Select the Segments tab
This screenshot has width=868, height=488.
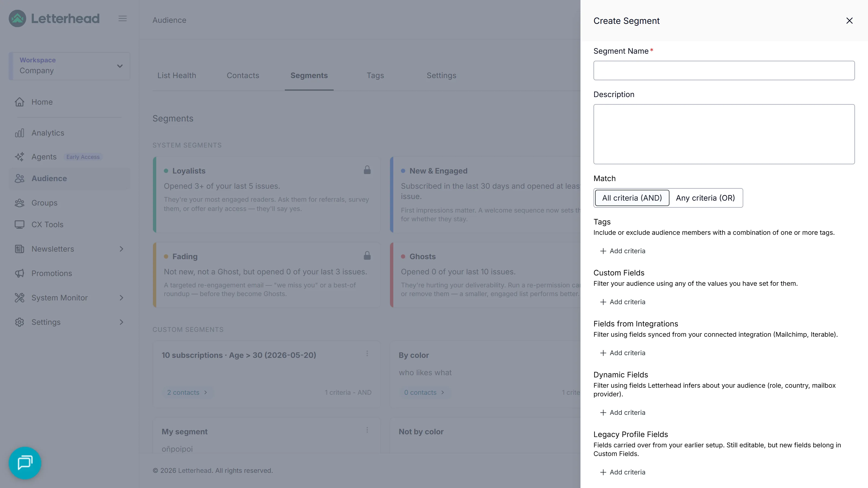[x=309, y=75]
